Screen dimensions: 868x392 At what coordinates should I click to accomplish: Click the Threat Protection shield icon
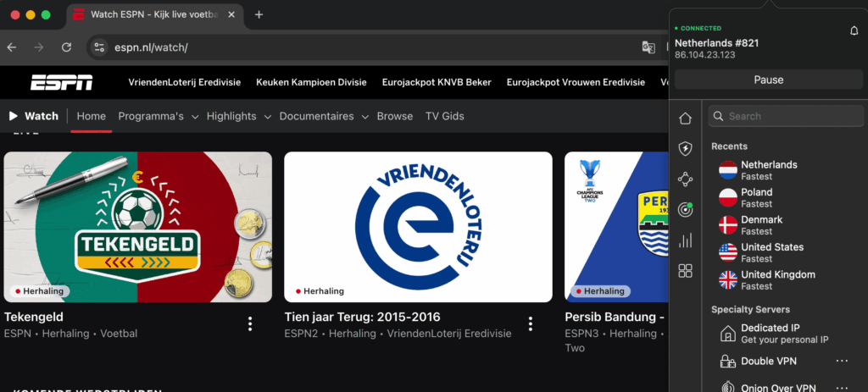pos(685,149)
